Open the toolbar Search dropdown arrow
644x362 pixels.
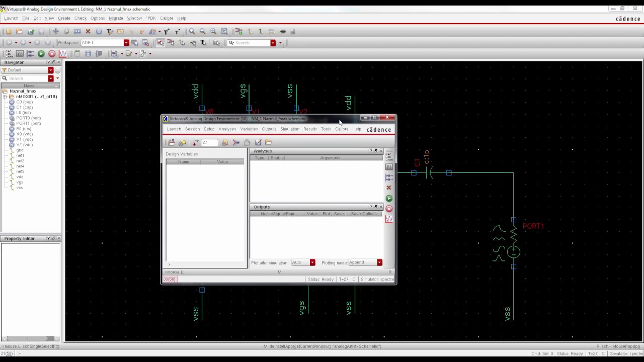(x=273, y=43)
